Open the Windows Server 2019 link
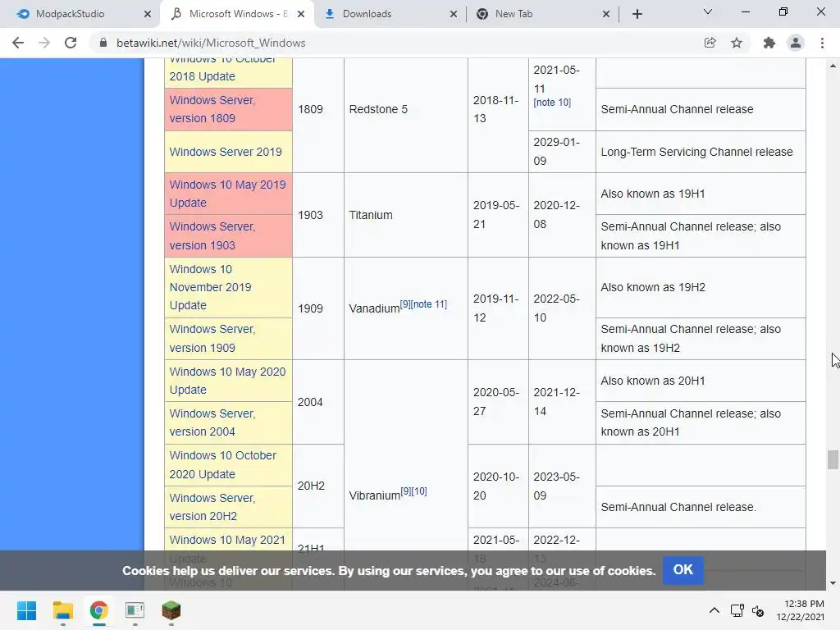 (226, 152)
